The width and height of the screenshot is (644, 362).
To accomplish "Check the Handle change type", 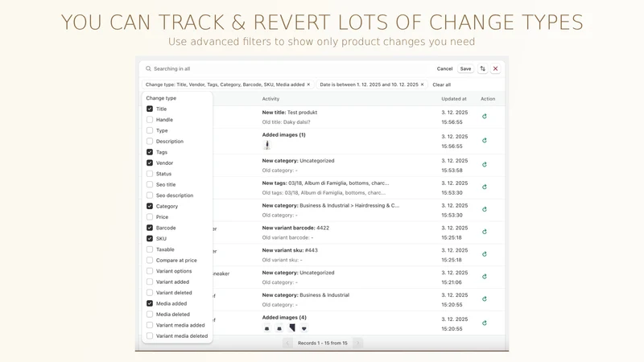I will tap(150, 120).
